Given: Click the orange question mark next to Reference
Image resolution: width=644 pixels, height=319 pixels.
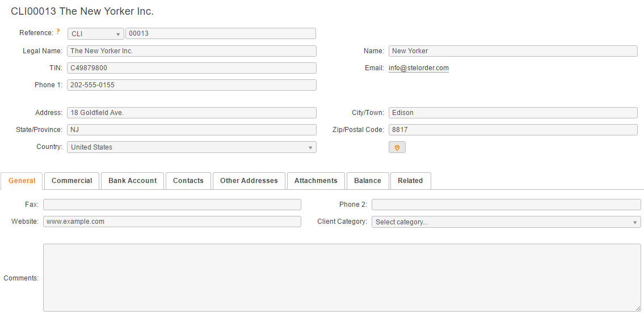Looking at the screenshot, I should pos(58,31).
